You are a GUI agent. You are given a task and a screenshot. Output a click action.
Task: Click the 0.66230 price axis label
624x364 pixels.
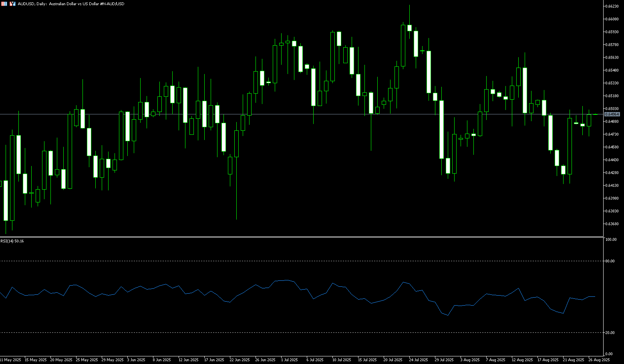click(612, 6)
